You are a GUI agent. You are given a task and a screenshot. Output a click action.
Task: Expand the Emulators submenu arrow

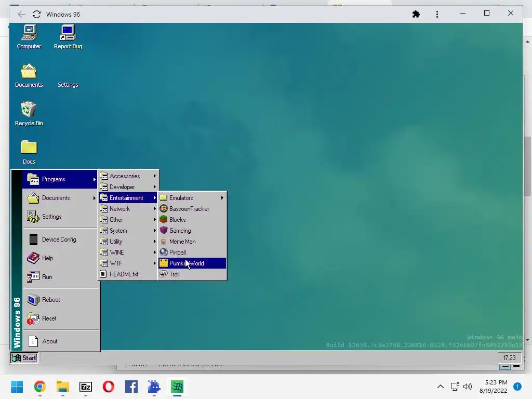tap(222, 198)
